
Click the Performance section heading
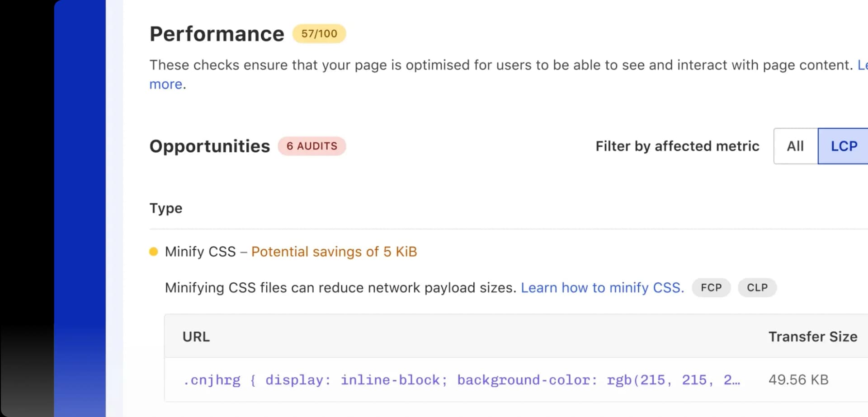pos(217,34)
